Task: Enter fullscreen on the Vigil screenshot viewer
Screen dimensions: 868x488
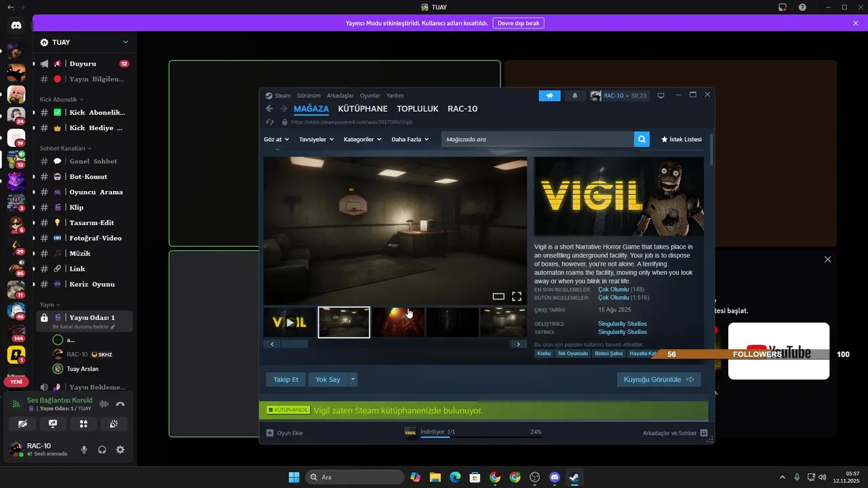Action: click(517, 296)
